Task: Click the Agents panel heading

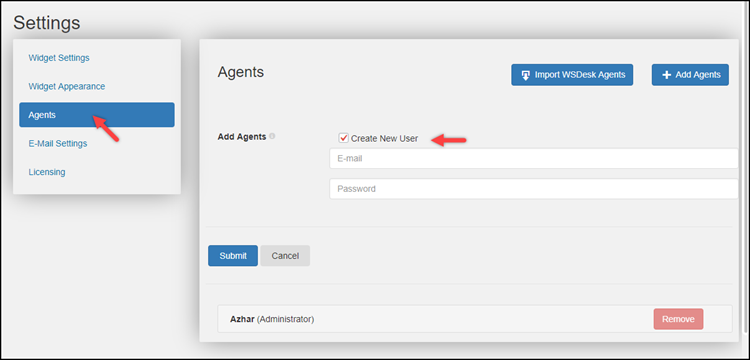Action: click(x=241, y=72)
